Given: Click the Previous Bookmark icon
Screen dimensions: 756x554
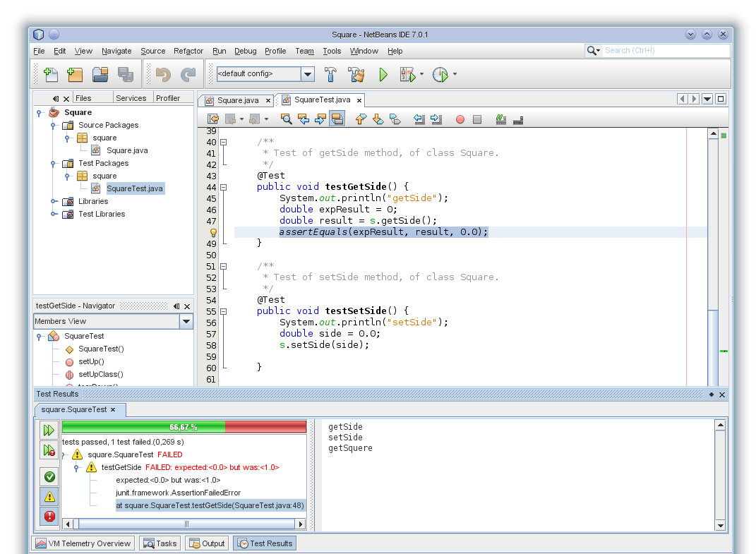Looking at the screenshot, I should coord(361,119).
